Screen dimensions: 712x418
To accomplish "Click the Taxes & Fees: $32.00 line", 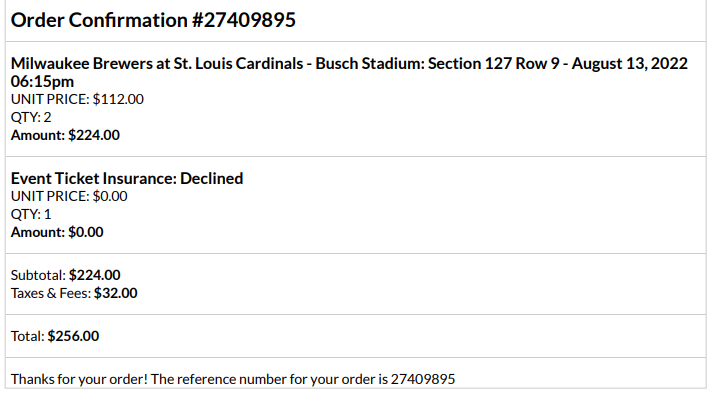I will point(74,293).
